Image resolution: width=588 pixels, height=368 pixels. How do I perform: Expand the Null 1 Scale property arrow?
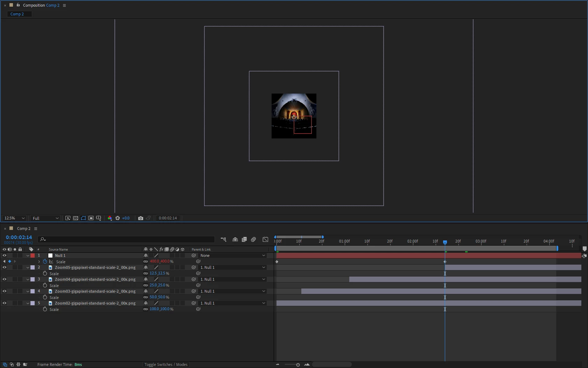pos(39,261)
